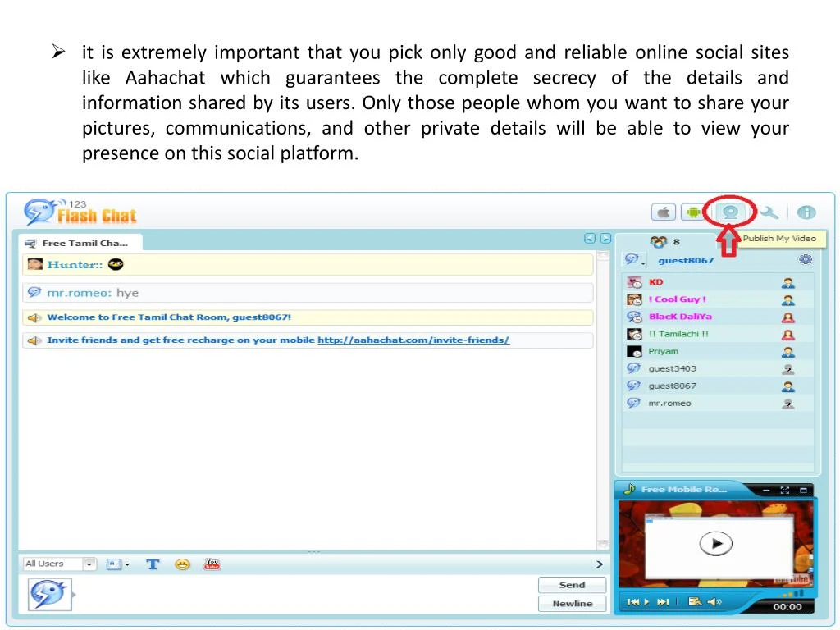Click the info icon in the header
The height and width of the screenshot is (630, 840).
806,212
